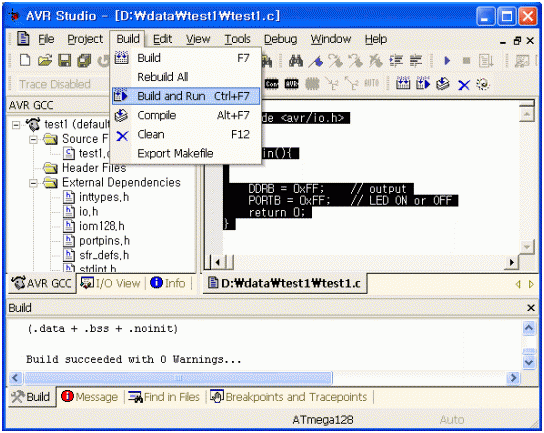544x433 pixels.
Task: Open a file with the folder icon
Action: pyautogui.click(x=45, y=60)
